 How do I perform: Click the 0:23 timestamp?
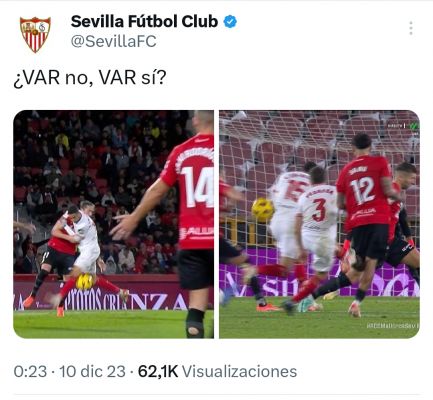pyautogui.click(x=30, y=371)
